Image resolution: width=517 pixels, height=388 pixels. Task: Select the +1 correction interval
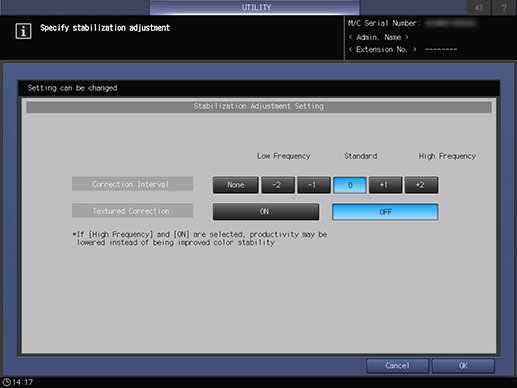point(385,185)
